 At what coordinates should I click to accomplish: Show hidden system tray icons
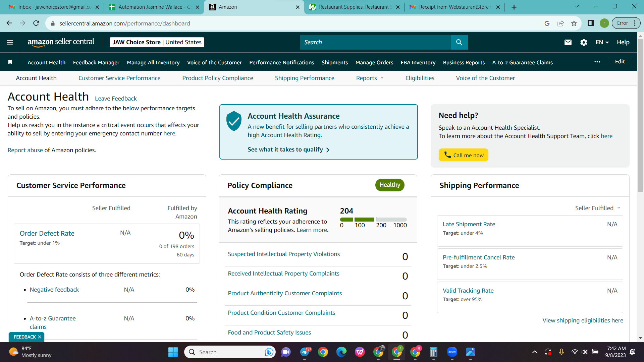coord(535,352)
